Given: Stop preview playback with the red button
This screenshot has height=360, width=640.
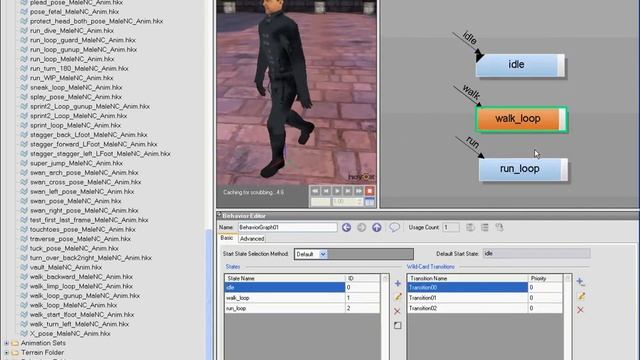Looking at the screenshot, I should pyautogui.click(x=370, y=191).
